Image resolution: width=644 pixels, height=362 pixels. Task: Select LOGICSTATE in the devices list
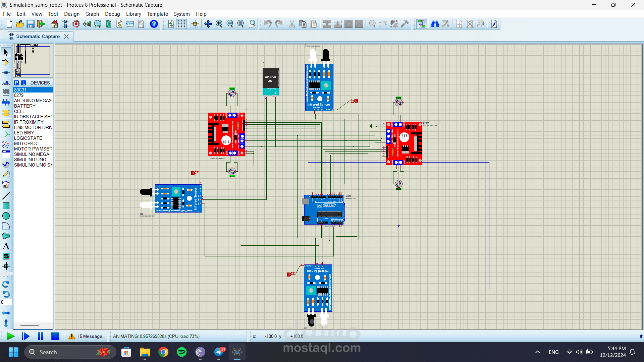click(x=33, y=138)
